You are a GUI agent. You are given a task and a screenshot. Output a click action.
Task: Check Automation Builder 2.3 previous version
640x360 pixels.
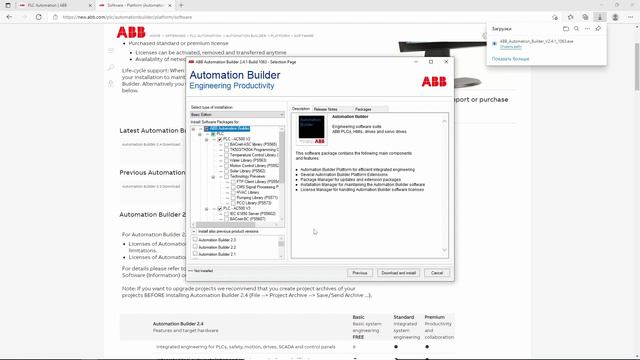tap(195, 240)
